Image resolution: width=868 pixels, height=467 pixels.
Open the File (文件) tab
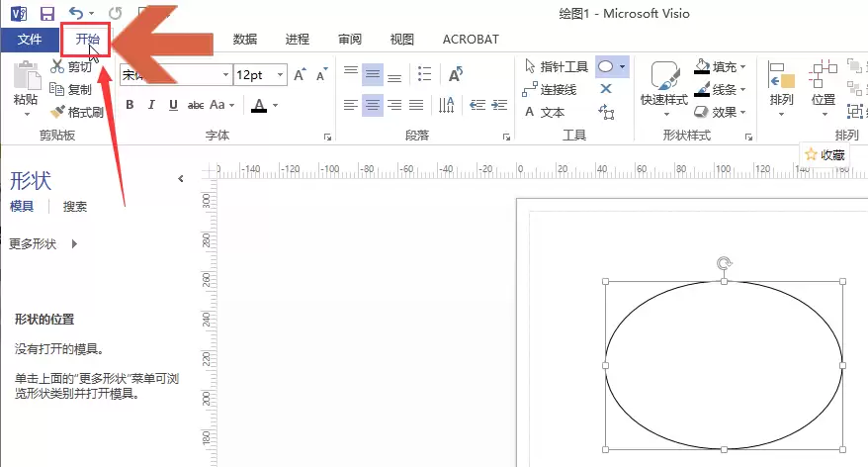[x=30, y=40]
